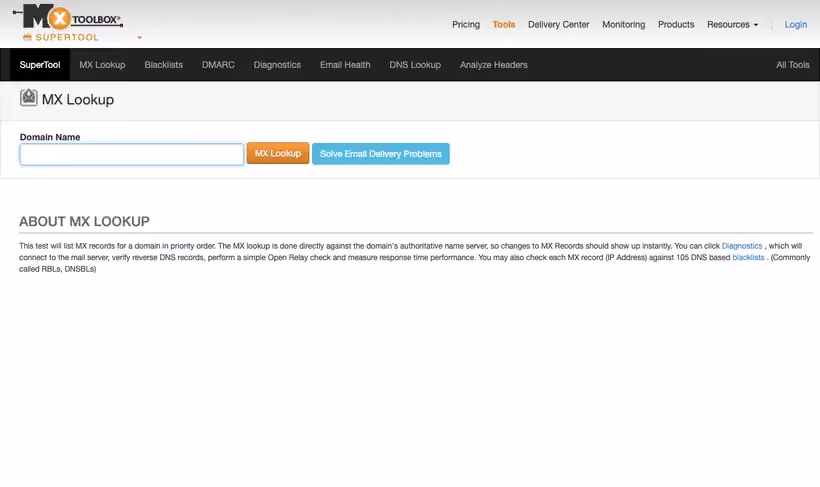820x487 pixels.
Task: Switch to the MX Lookup tab
Action: [x=102, y=65]
